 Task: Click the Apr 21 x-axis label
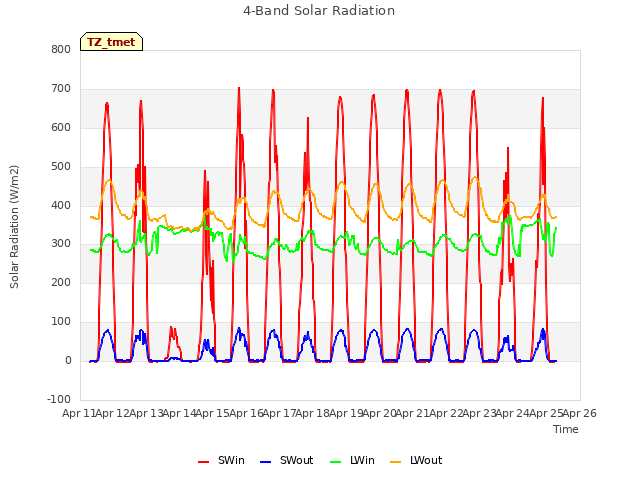[412, 413]
